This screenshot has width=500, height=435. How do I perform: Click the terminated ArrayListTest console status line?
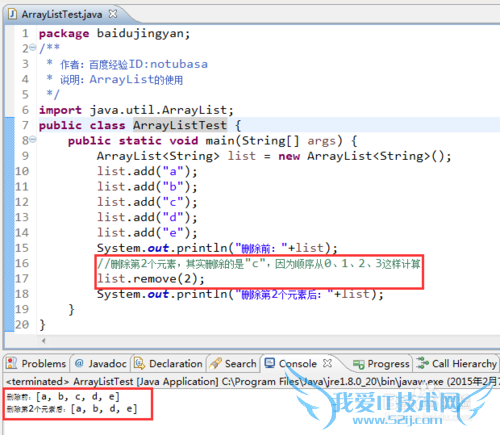(x=252, y=381)
